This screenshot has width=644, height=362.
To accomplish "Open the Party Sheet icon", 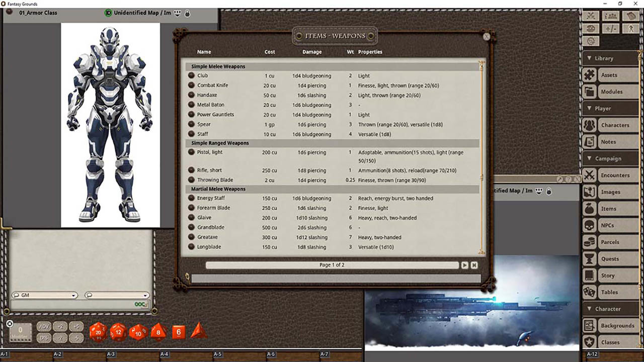I will (x=611, y=16).
